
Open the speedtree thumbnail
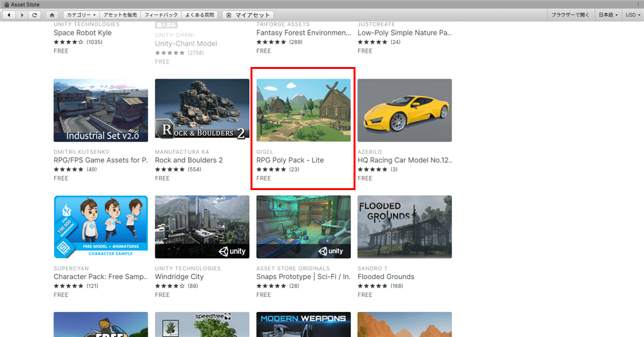202,324
